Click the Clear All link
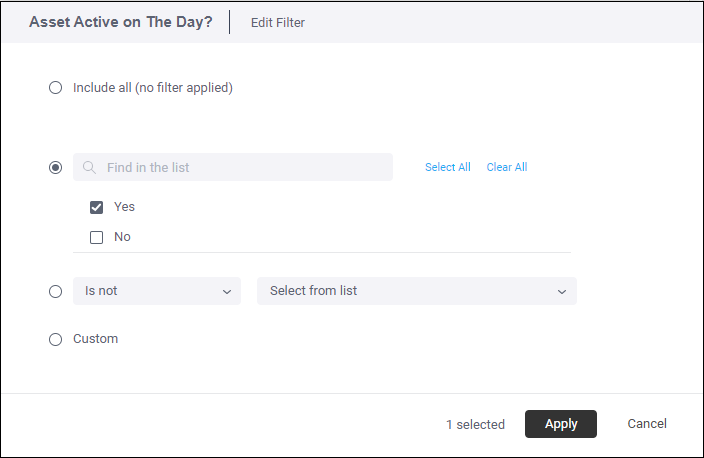This screenshot has height=458, width=704. click(x=506, y=167)
